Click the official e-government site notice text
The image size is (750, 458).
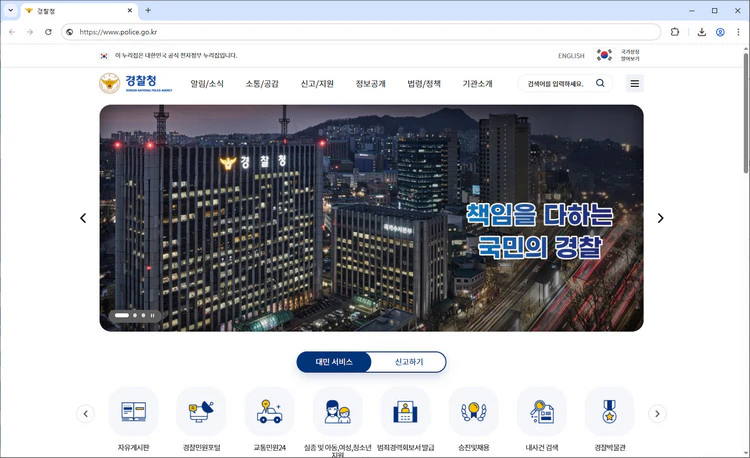(176, 55)
